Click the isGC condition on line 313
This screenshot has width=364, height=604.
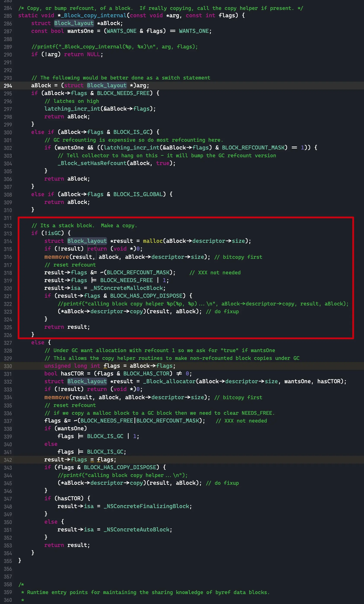point(54,233)
